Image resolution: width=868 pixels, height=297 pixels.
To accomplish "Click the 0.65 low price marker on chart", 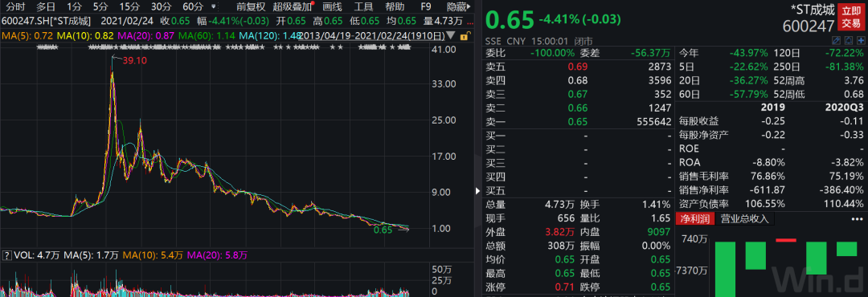I will pyautogui.click(x=383, y=230).
